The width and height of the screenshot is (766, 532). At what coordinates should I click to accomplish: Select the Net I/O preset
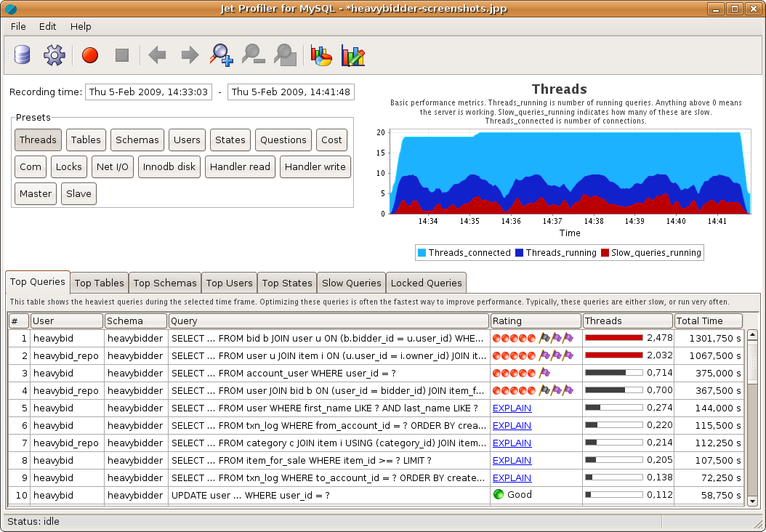point(113,166)
